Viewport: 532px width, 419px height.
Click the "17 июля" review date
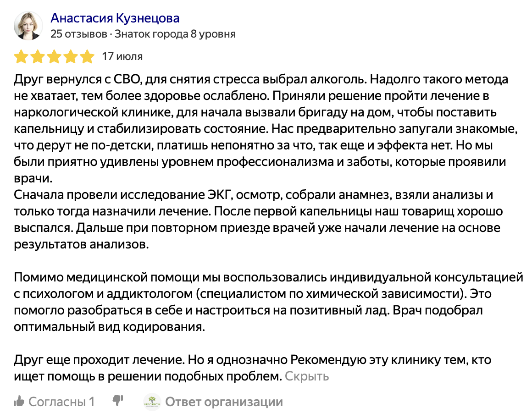point(122,56)
